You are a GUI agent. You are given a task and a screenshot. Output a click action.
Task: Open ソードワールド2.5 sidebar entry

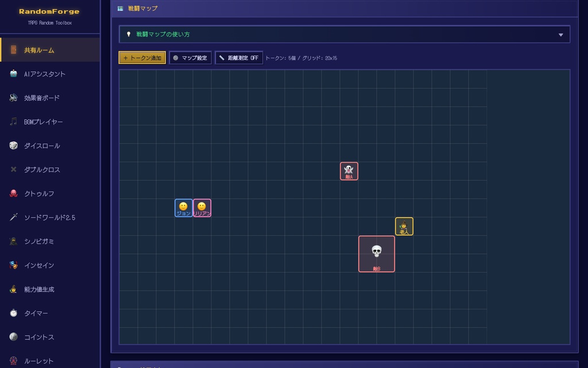(x=50, y=217)
